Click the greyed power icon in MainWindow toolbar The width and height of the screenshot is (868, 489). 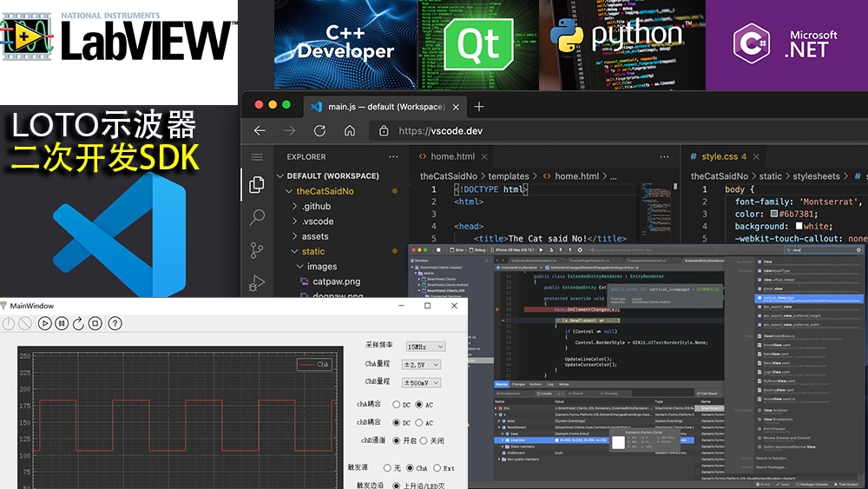[9, 323]
